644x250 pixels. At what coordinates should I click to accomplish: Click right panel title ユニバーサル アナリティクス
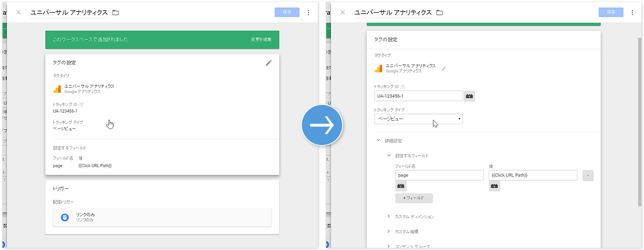(393, 13)
